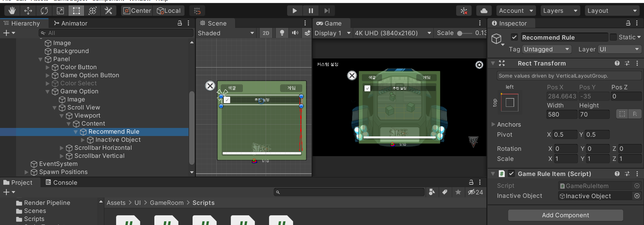Select the Move tool
This screenshot has width=644, height=225.
pos(28,11)
